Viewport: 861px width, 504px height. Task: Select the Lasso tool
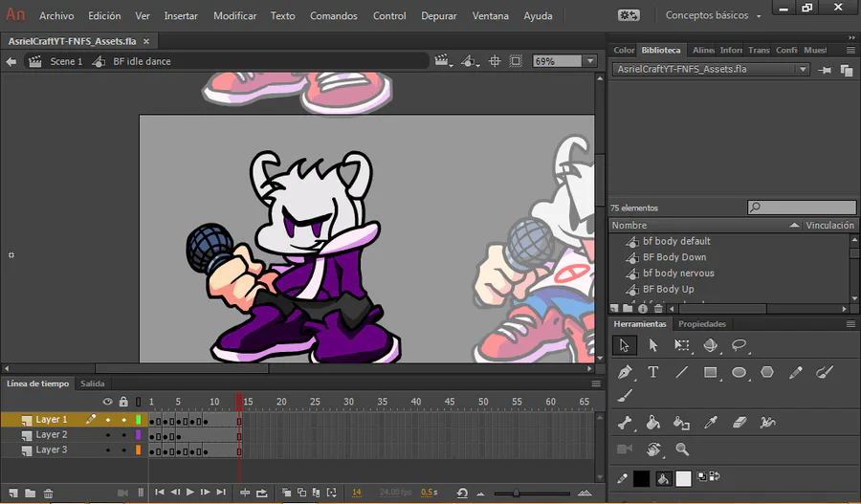coord(739,345)
